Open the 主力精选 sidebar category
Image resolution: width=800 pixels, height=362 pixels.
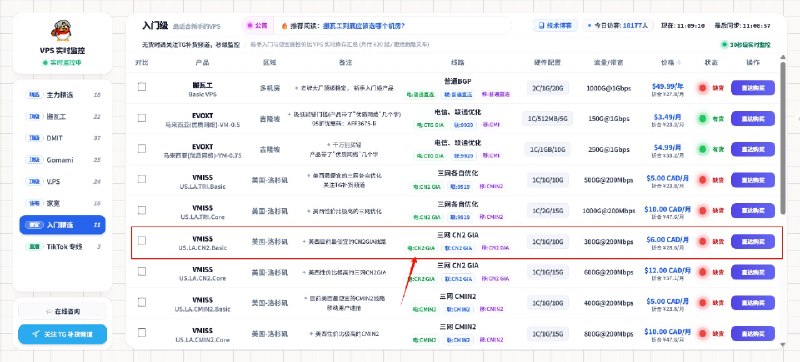62,95
